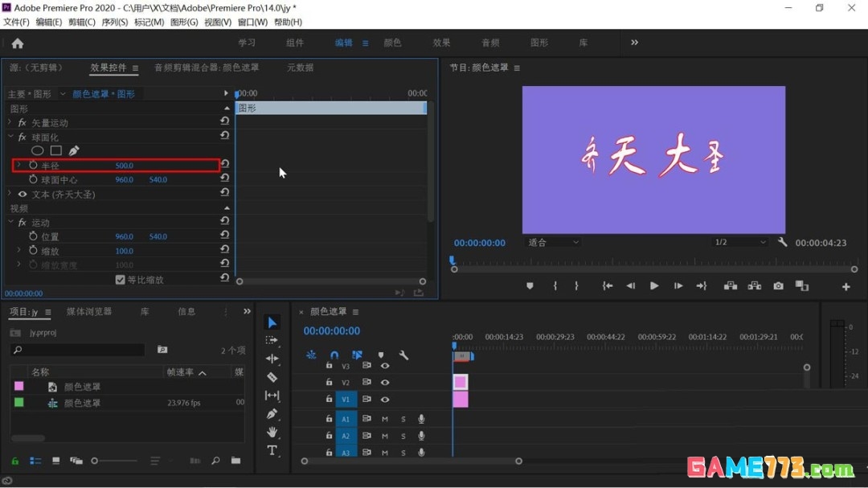Enable the 等比缩放 checkbox

pyautogui.click(x=121, y=279)
